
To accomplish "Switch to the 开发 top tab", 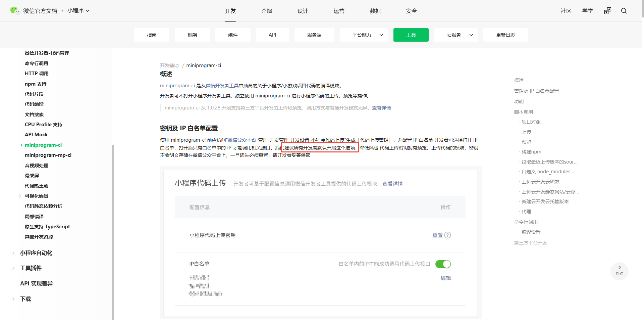I will click(230, 11).
